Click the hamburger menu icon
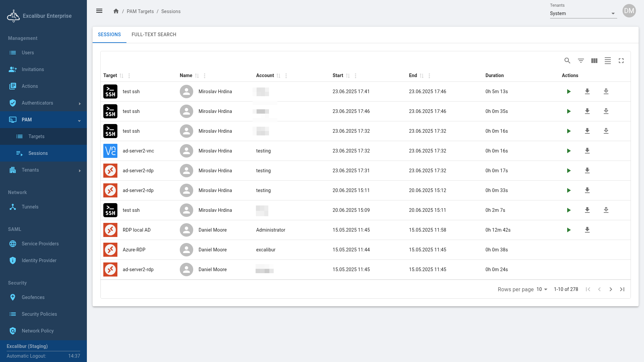The height and width of the screenshot is (362, 644). (99, 11)
